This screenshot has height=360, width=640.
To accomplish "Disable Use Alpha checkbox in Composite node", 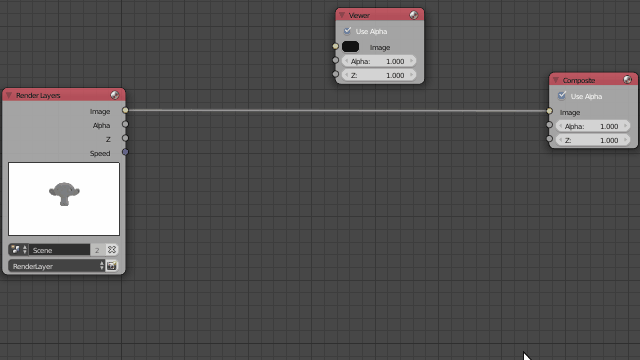I will [562, 96].
